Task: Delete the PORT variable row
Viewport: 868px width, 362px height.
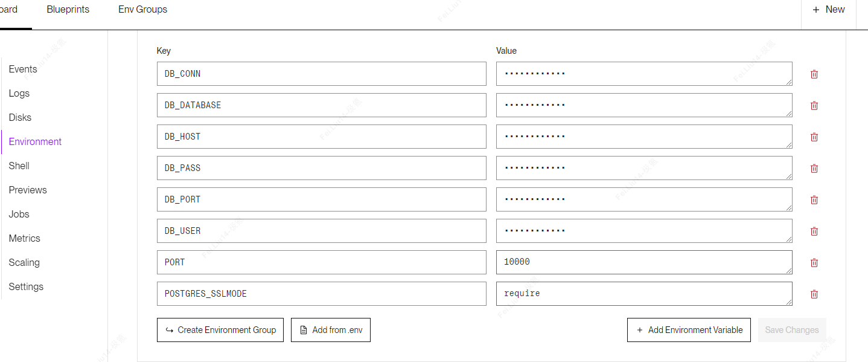Action: click(814, 262)
